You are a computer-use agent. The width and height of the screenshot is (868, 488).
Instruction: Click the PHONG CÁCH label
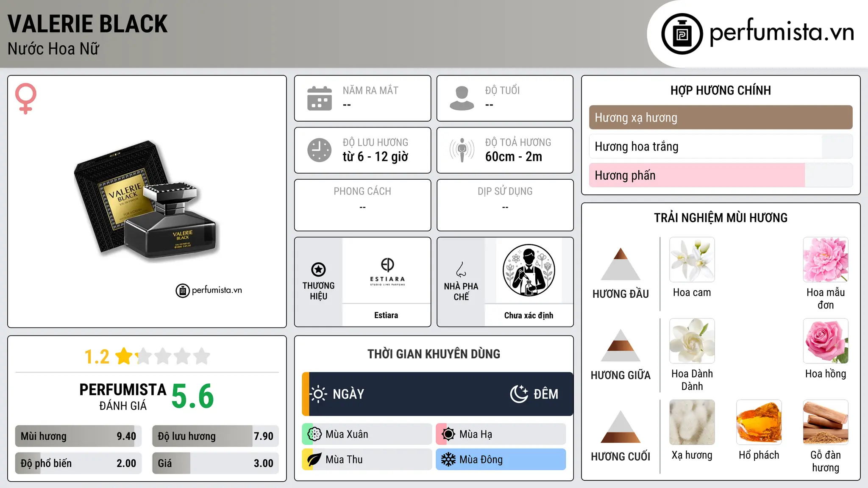tap(362, 191)
